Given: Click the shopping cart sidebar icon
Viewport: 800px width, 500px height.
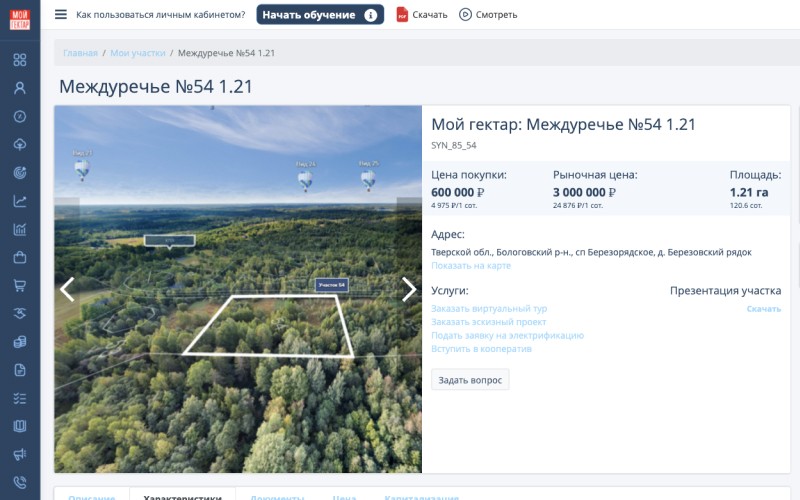Looking at the screenshot, I should 19,285.
